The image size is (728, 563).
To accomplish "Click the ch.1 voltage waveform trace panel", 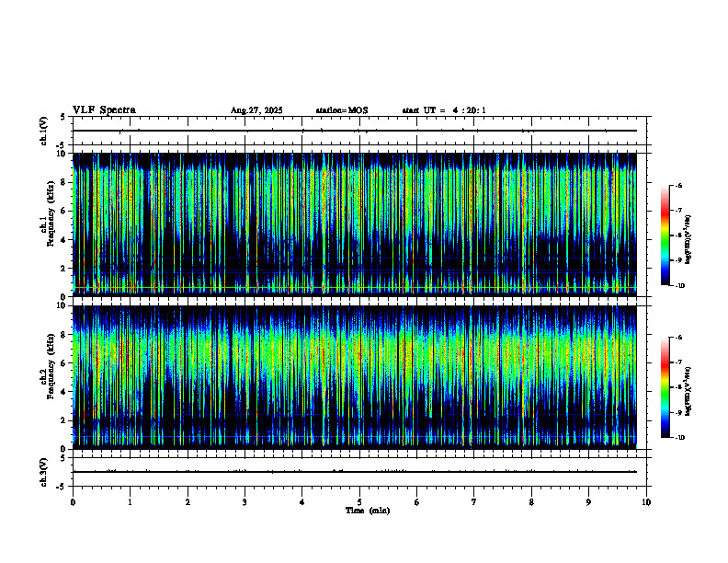I will point(361,131).
